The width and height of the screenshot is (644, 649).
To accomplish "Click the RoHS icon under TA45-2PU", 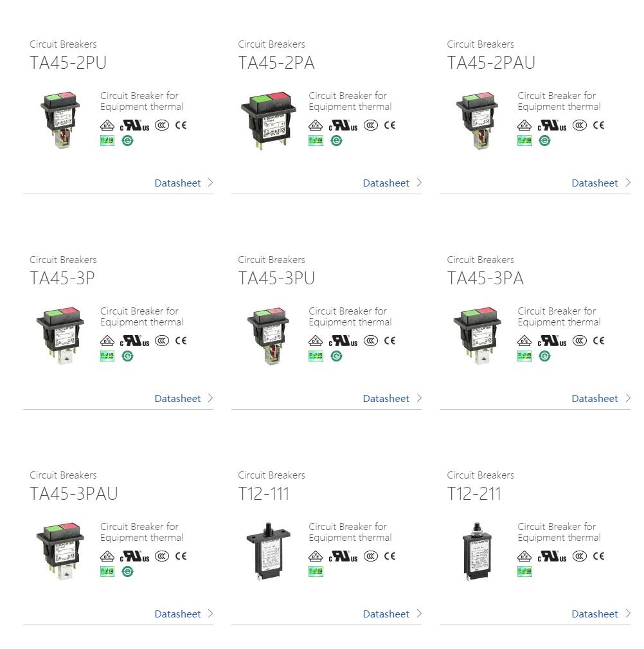I will (107, 141).
